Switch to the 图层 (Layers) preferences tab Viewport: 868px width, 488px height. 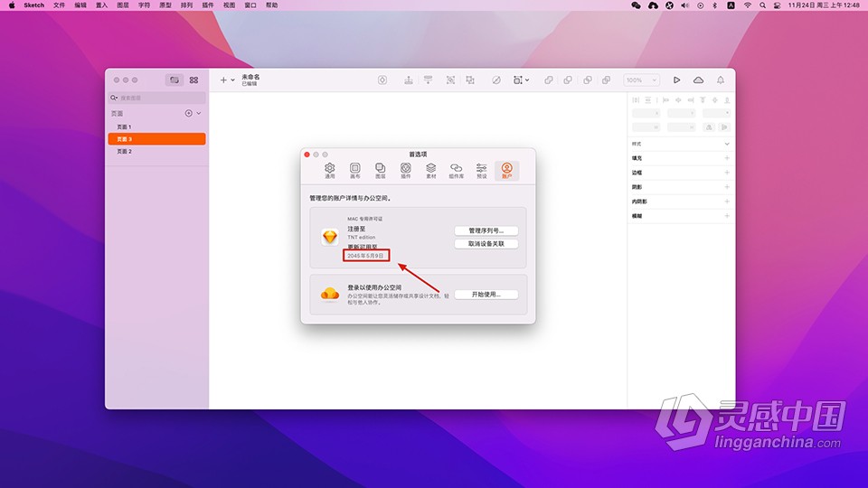point(381,171)
